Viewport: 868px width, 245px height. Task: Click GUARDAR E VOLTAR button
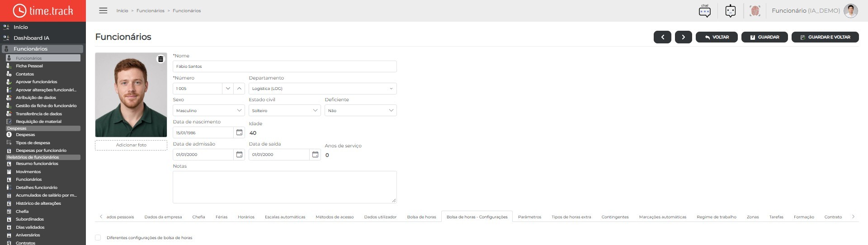point(825,37)
